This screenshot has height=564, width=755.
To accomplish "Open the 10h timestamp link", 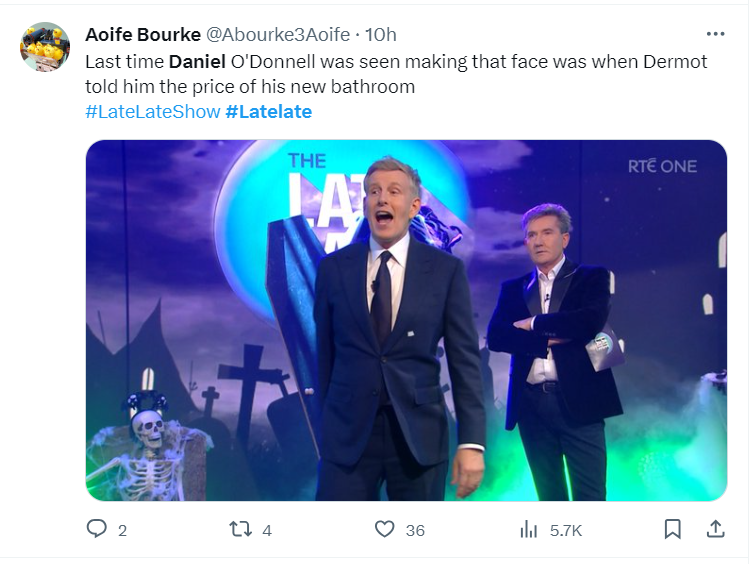I will coord(381,34).
